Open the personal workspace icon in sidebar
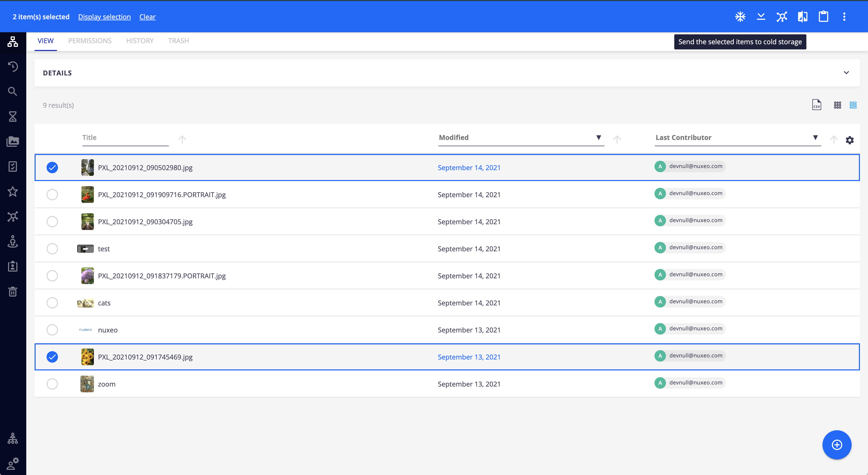This screenshot has width=868, height=475. pyautogui.click(x=13, y=242)
